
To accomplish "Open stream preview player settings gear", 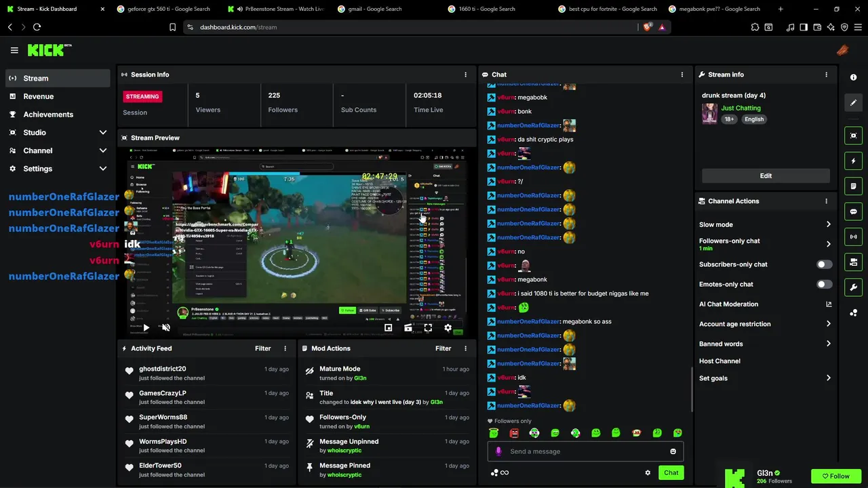I will click(x=448, y=327).
